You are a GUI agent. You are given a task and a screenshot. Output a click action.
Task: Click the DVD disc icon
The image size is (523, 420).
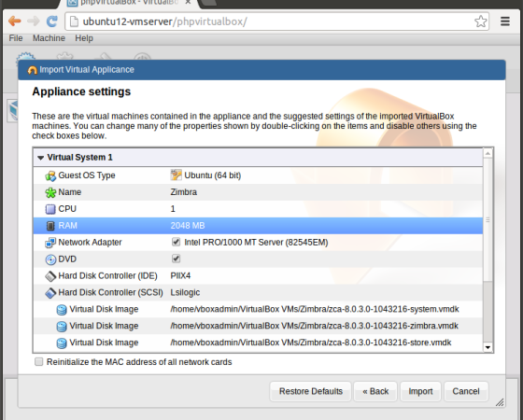[50, 259]
